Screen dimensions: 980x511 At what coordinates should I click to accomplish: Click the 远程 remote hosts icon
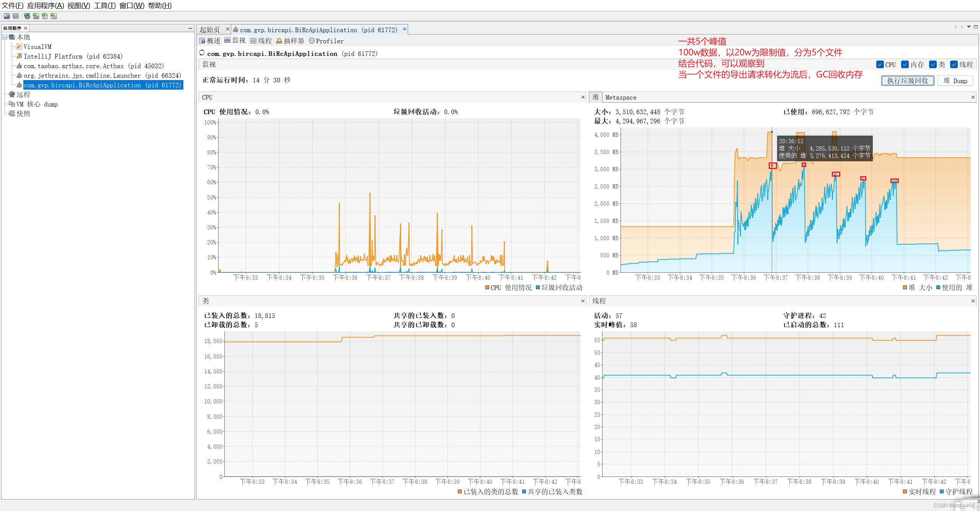tap(12, 94)
